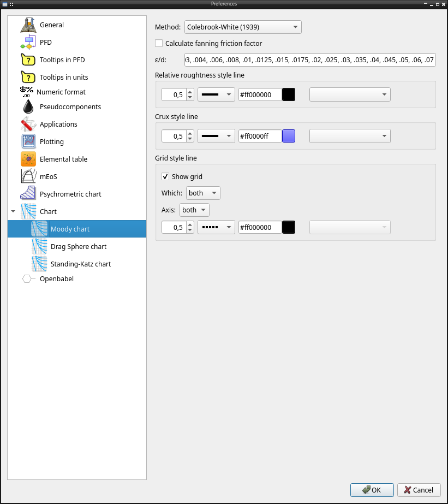This screenshot has width=448, height=504.
Task: Open Relative roughness line style dropdown
Action: (216, 94)
